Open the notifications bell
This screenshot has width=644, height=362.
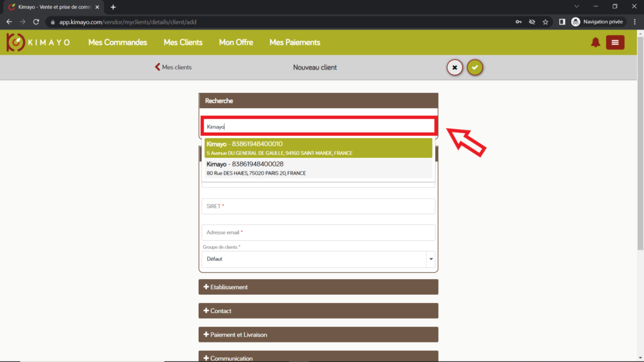point(595,42)
